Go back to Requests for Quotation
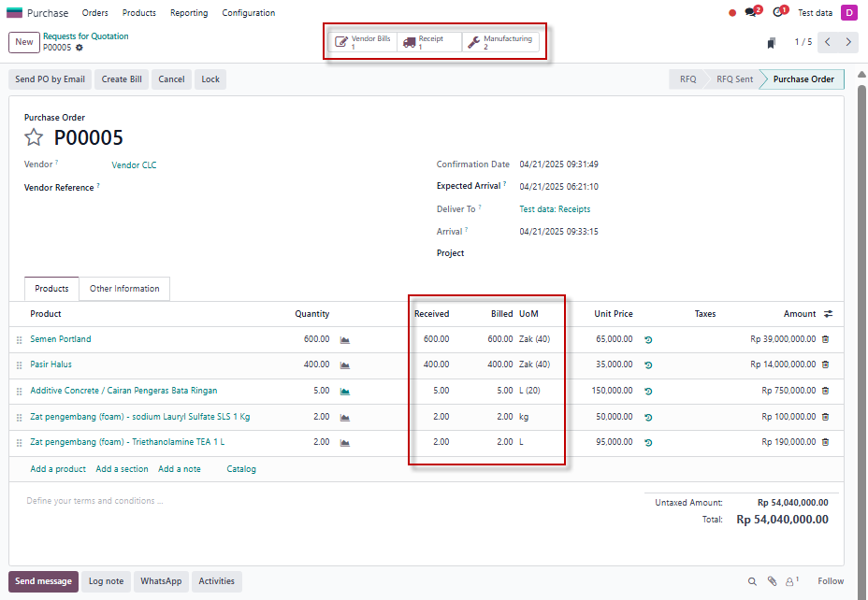 pos(86,36)
